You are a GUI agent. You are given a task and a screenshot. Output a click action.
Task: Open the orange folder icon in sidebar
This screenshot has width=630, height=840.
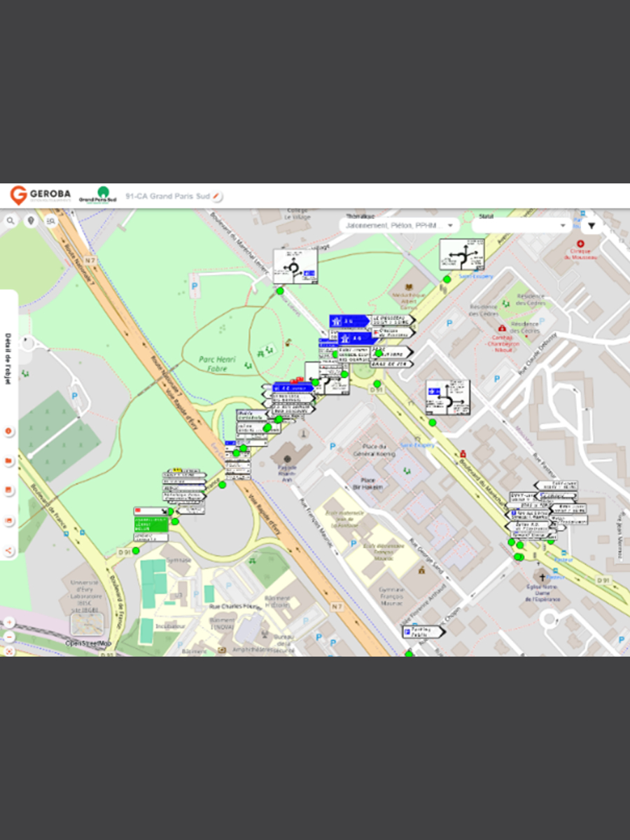9,461
